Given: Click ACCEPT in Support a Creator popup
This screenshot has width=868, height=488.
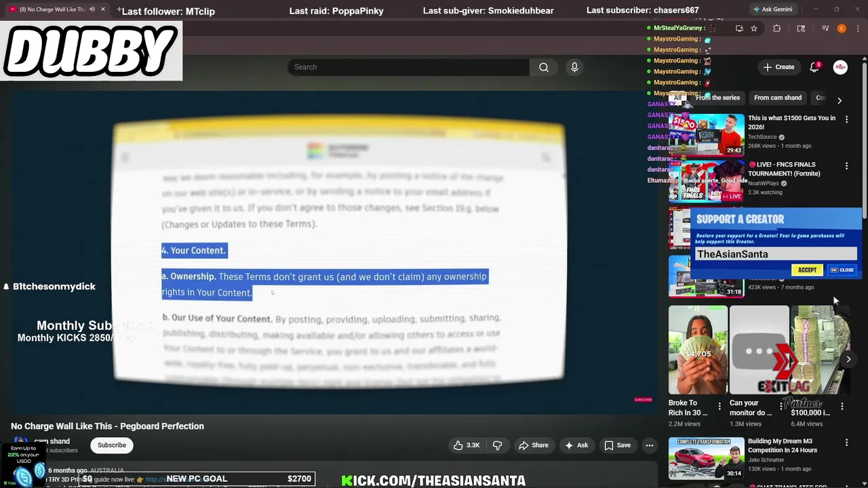Looking at the screenshot, I should pyautogui.click(x=807, y=270).
